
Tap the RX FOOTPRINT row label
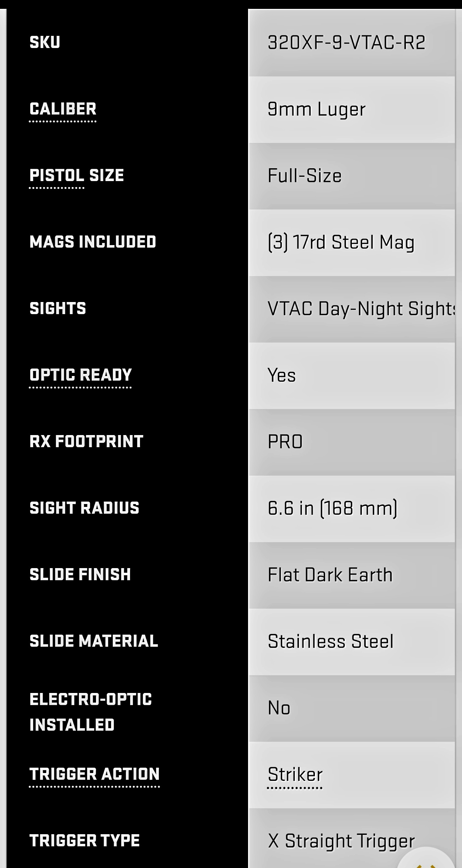pos(86,442)
